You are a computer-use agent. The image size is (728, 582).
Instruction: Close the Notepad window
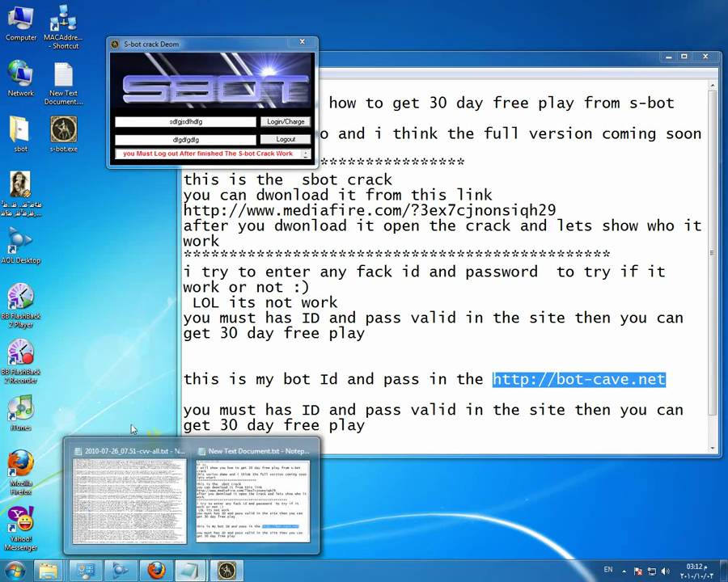(705, 57)
